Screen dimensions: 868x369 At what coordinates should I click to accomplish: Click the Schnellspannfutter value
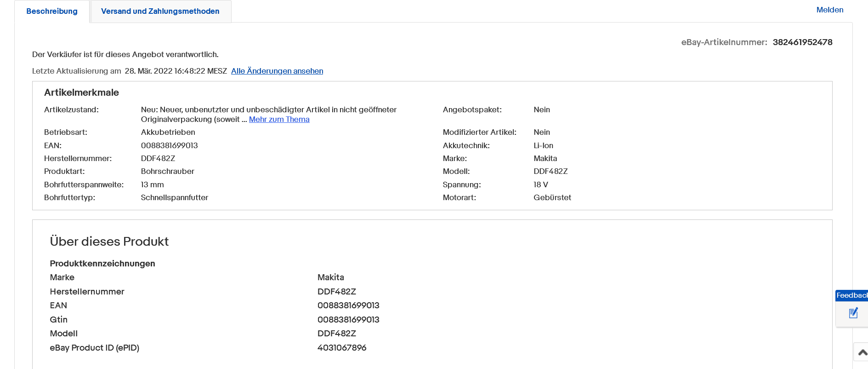click(x=174, y=197)
